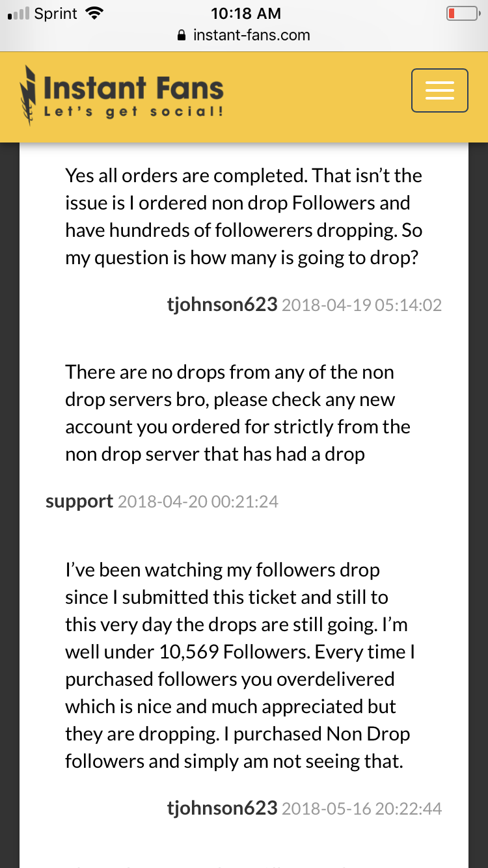Click the Instant Fans brand title

click(x=133, y=88)
